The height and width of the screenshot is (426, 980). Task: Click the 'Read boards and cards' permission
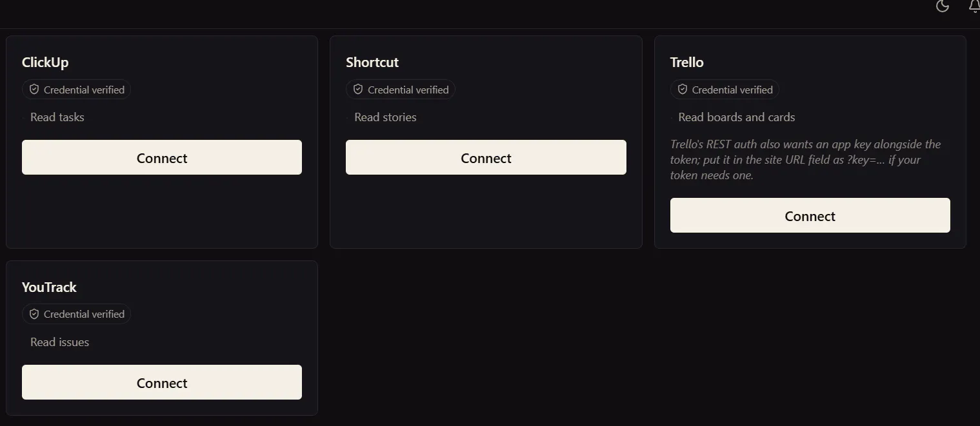pos(737,117)
